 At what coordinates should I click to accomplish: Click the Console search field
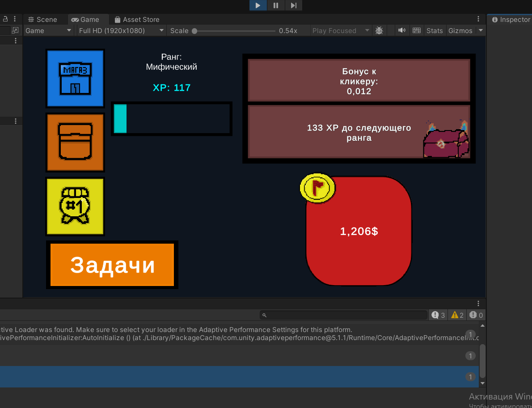click(343, 315)
